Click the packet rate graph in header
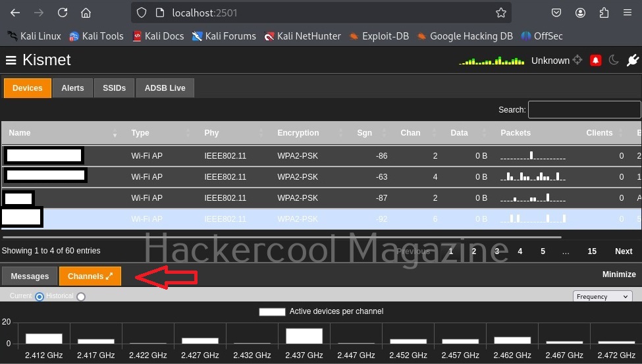This screenshot has height=364, width=642. tap(491, 61)
